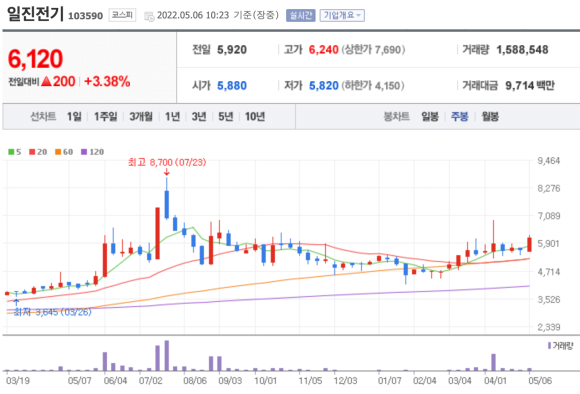
Task: Open the 기업개요 dropdown
Action: click(x=342, y=16)
